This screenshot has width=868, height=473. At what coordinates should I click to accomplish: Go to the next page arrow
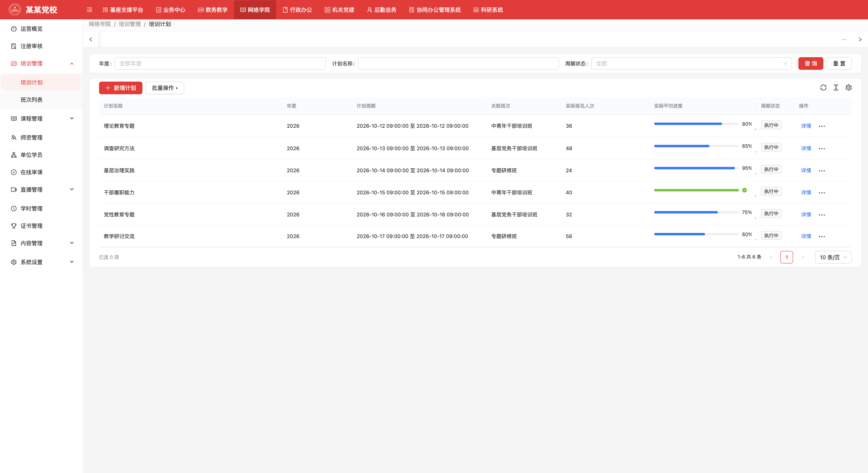[802, 257]
